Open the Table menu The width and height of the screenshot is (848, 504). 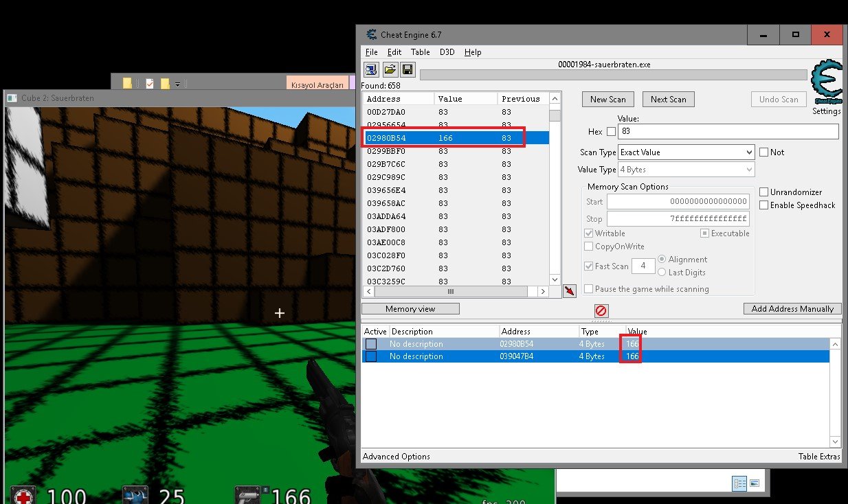(421, 52)
